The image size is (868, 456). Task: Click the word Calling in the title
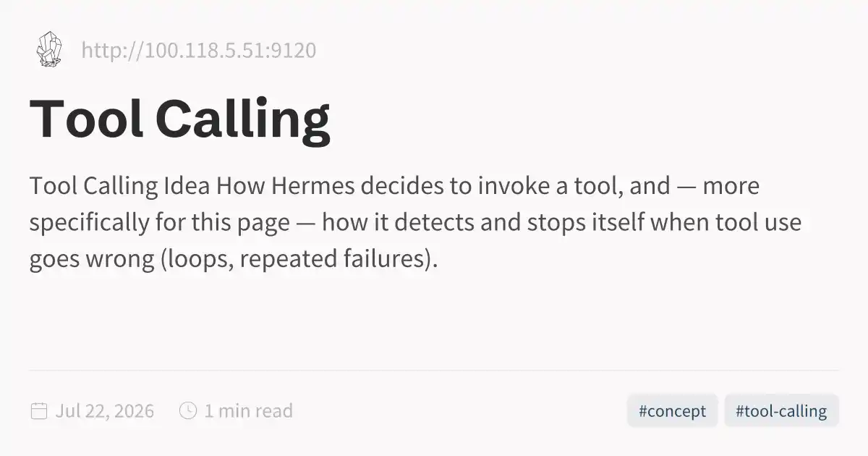243,119
